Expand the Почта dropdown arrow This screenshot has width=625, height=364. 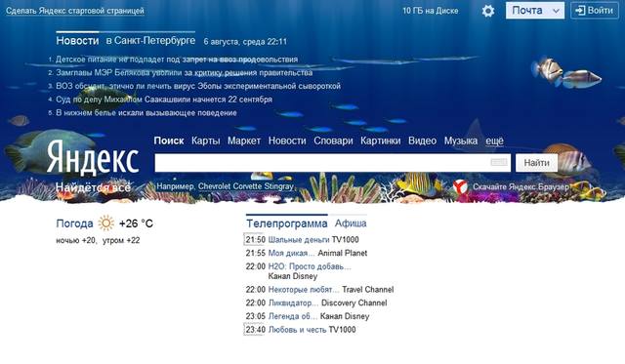[556, 11]
